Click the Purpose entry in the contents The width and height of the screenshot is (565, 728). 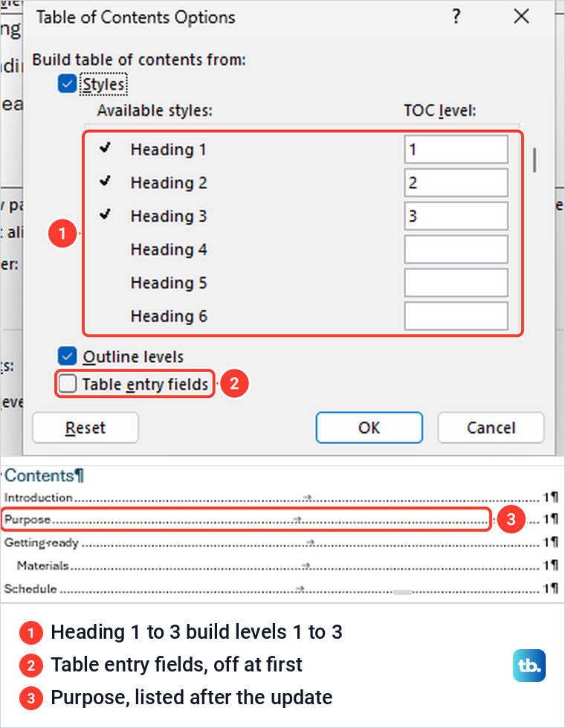point(281,520)
